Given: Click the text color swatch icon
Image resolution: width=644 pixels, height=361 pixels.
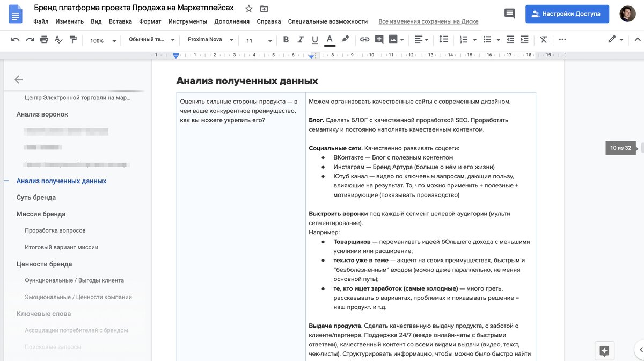Looking at the screenshot, I should click(329, 39).
